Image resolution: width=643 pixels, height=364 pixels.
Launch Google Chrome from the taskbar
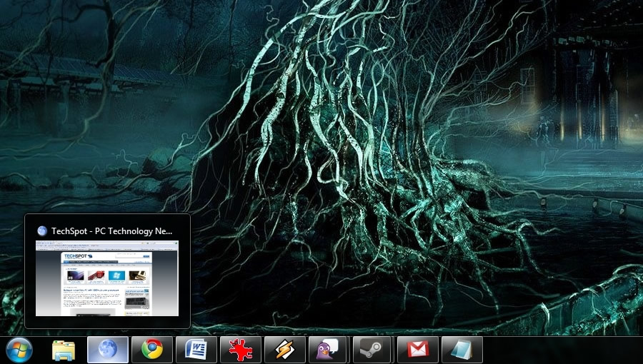pyautogui.click(x=152, y=350)
